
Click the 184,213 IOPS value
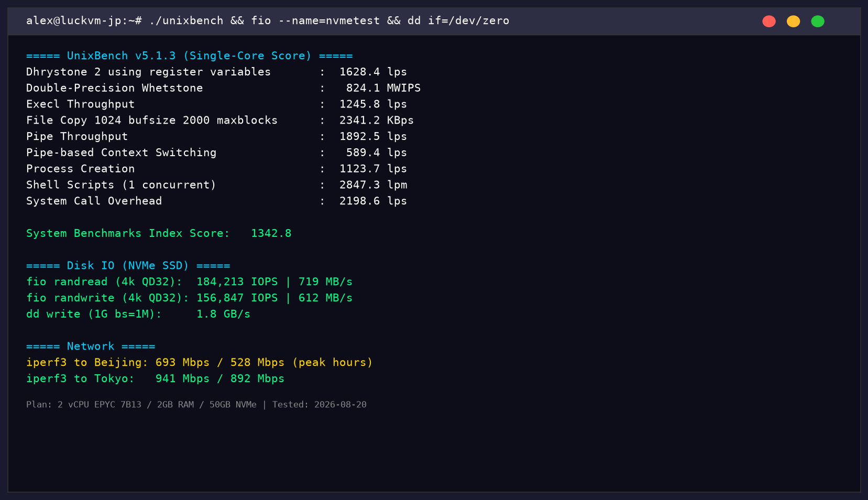(x=237, y=282)
